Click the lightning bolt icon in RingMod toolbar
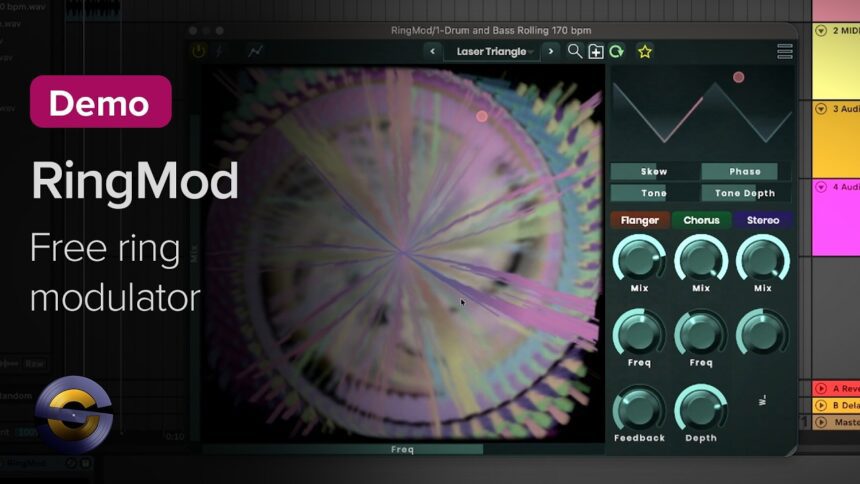This screenshot has height=484, width=860. (219, 51)
